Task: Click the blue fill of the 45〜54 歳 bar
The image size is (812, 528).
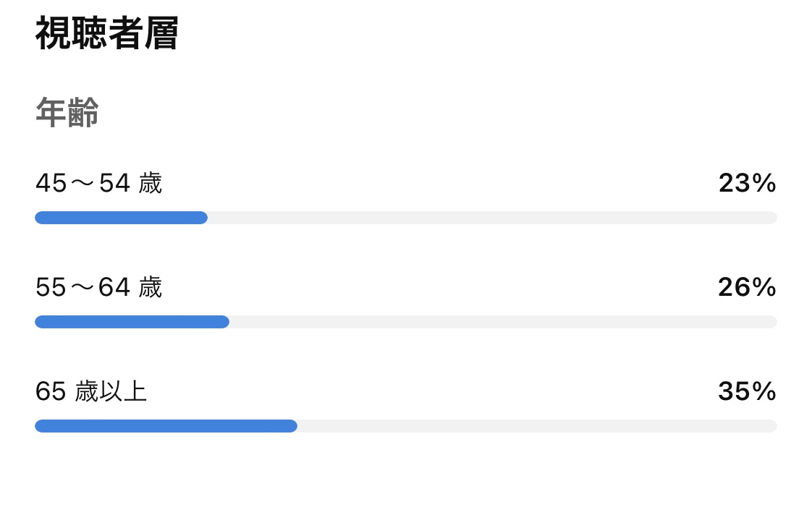Action: [121, 218]
